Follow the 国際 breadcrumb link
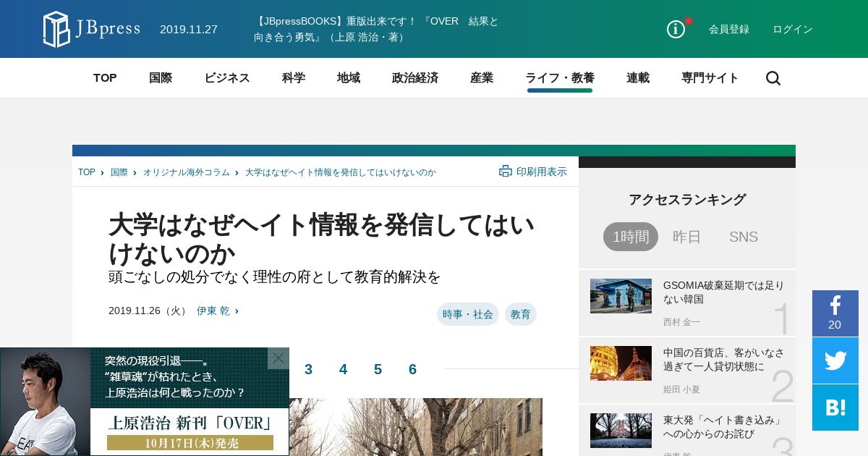Image resolution: width=868 pixels, height=456 pixels. click(119, 172)
